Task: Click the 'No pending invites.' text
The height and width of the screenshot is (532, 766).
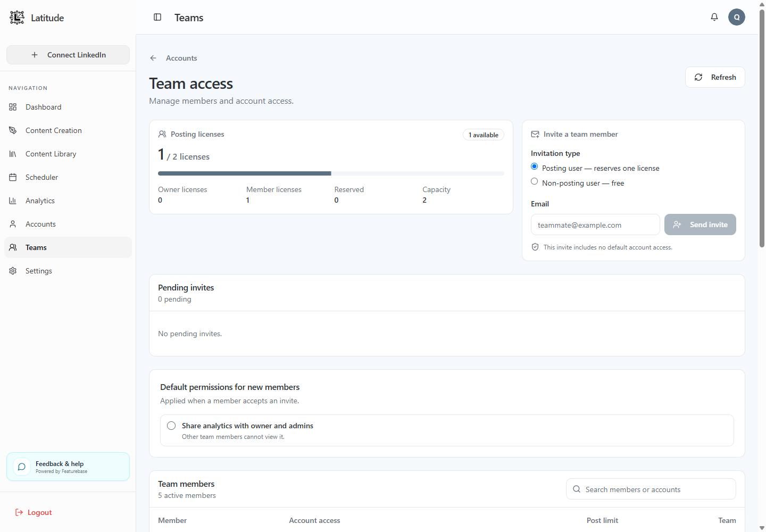Action: click(x=190, y=334)
